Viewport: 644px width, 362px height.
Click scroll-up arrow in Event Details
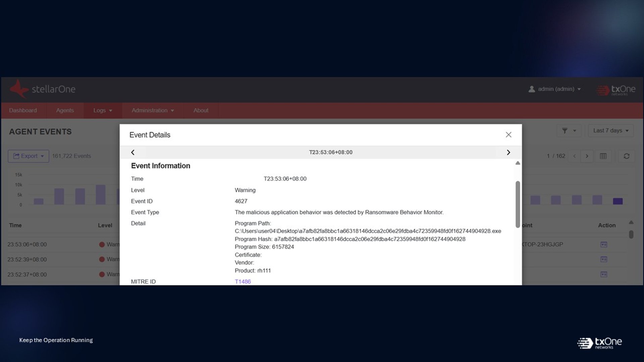pyautogui.click(x=518, y=163)
